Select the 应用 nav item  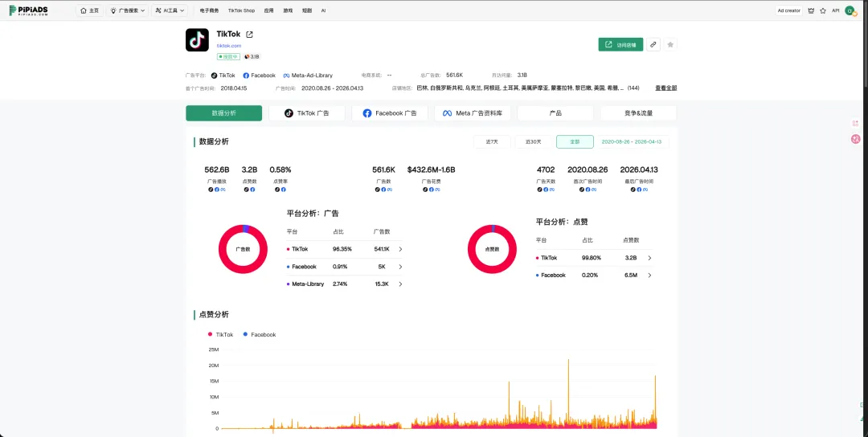[268, 10]
